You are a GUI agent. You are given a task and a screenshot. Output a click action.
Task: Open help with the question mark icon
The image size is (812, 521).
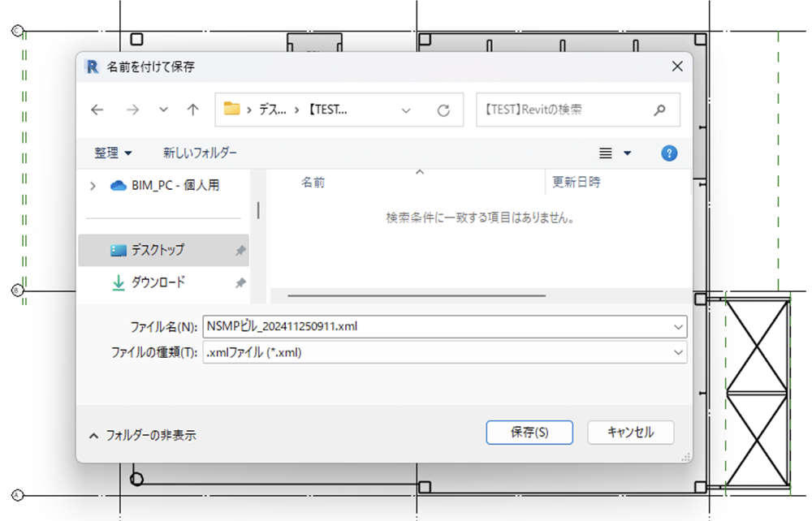[669, 153]
